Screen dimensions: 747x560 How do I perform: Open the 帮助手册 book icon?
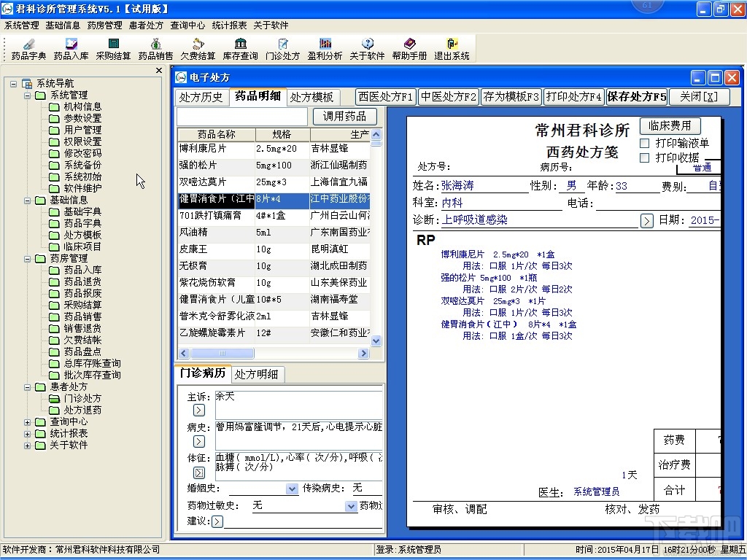pyautogui.click(x=410, y=44)
